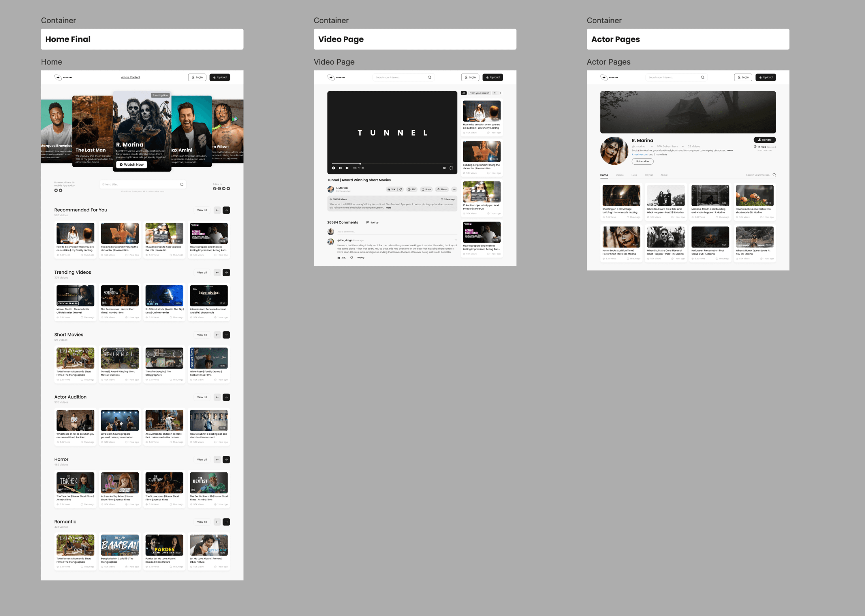Open the About tab on the actor page
This screenshot has height=616, width=865.
tap(664, 175)
